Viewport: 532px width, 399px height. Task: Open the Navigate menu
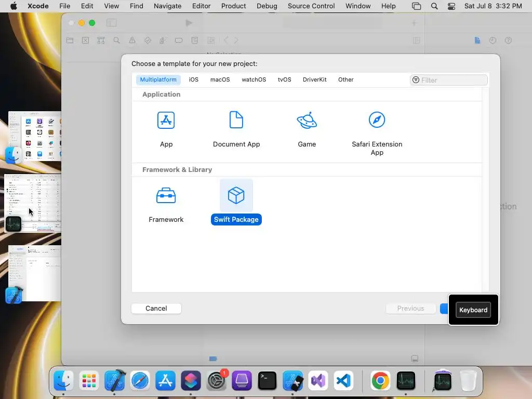(167, 6)
